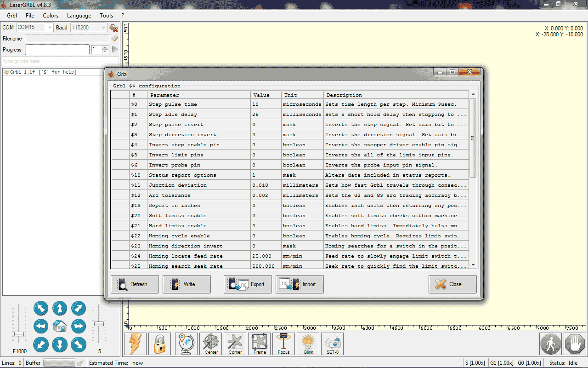Click the Export configuration button
The image size is (588, 368).
(248, 284)
